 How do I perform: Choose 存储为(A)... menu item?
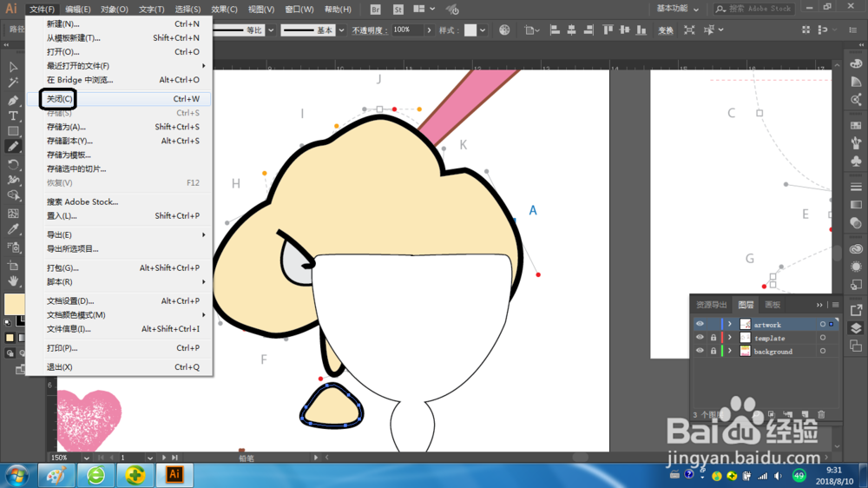(x=119, y=127)
